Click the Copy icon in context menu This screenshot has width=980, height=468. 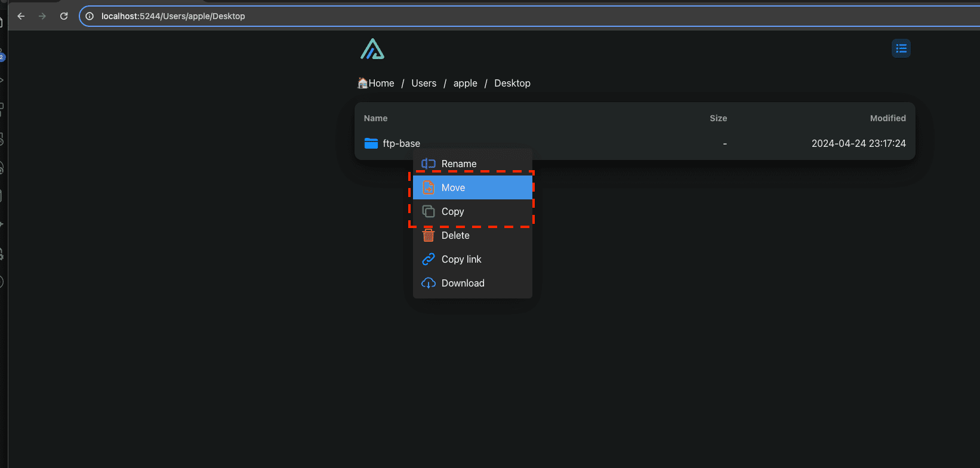point(429,211)
